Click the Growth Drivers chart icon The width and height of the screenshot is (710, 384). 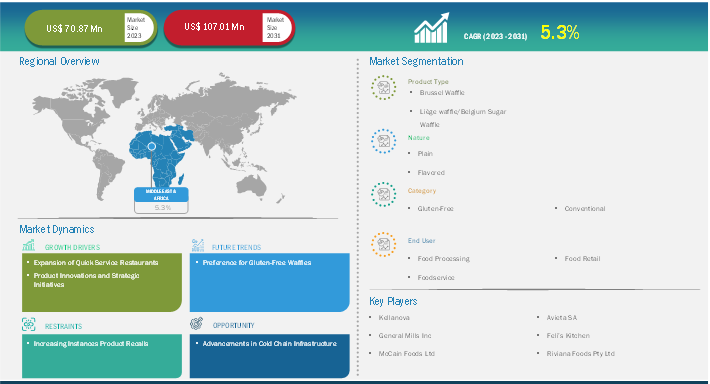29,245
